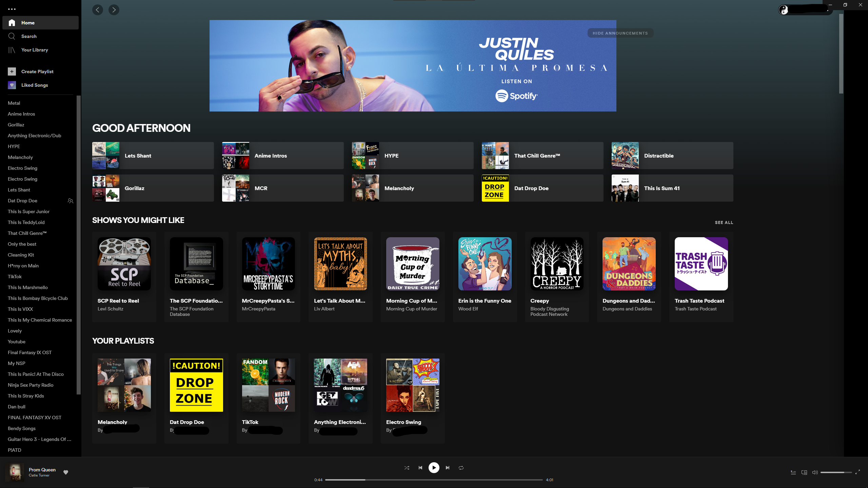Open Search from the sidebar
This screenshot has height=488, width=868.
tap(29, 36)
